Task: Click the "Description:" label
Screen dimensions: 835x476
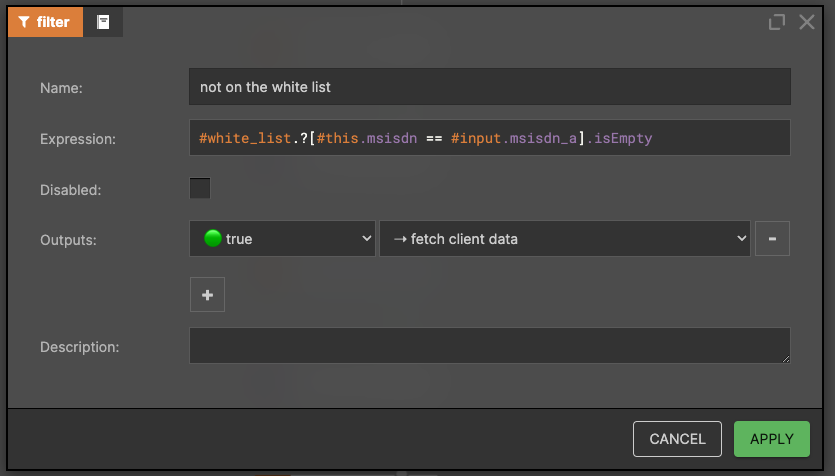Action: click(79, 347)
